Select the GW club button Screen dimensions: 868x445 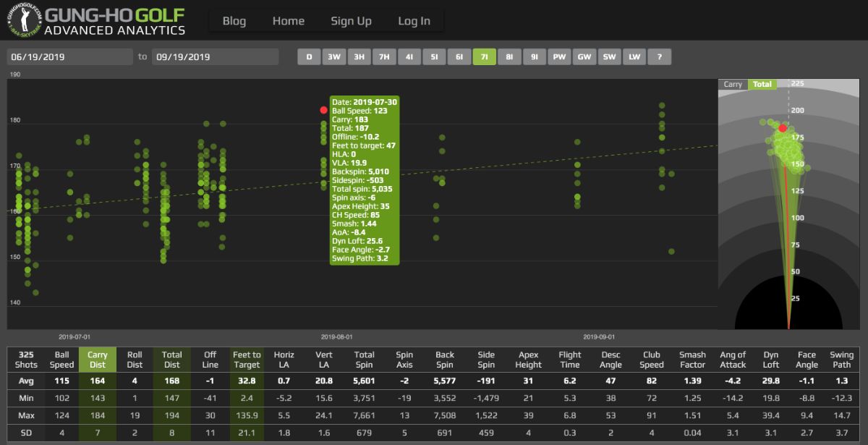pos(584,56)
